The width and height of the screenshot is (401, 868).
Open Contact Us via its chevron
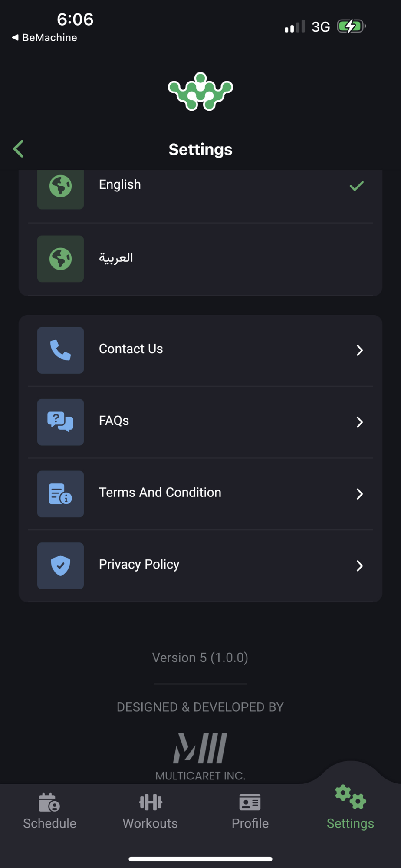pyautogui.click(x=359, y=350)
